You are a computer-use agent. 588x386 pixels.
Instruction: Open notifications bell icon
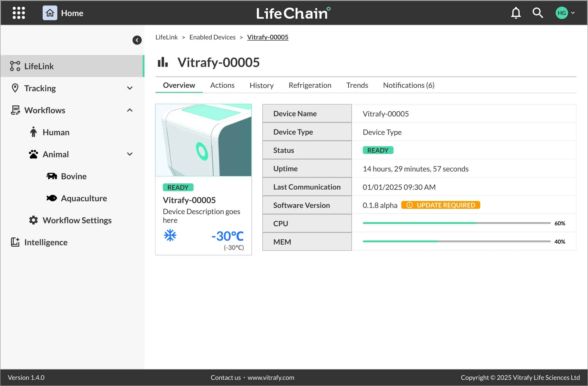[x=516, y=13]
